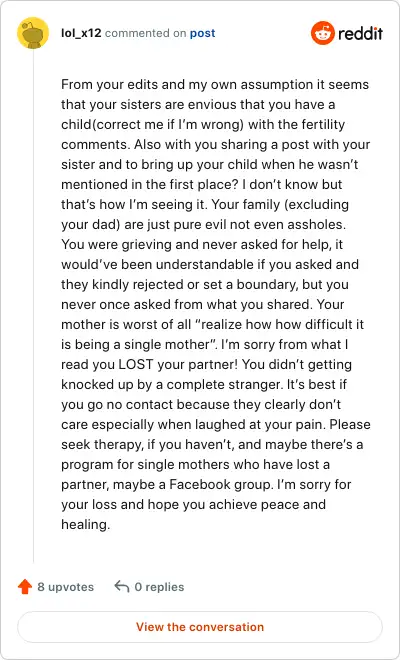Click the first line starting From your edits
This screenshot has width=400, height=660.
tap(215, 84)
